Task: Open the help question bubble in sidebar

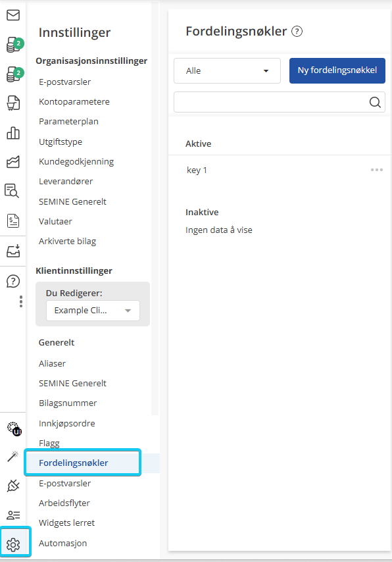Action: point(13,282)
